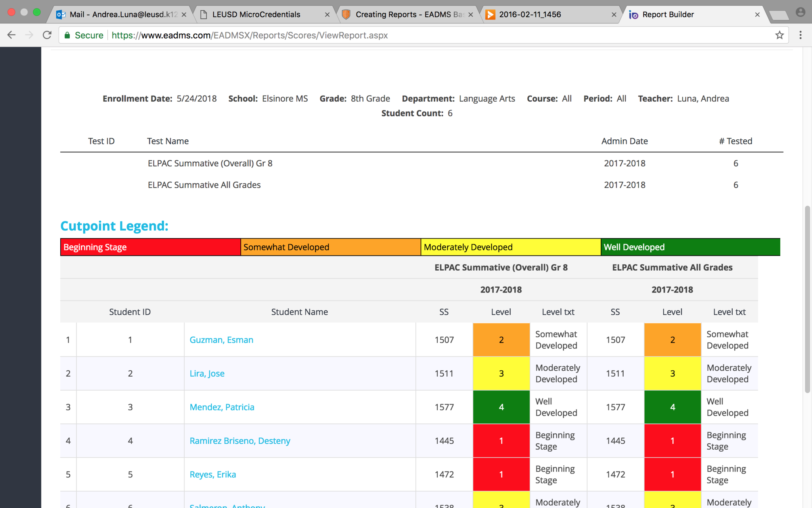The image size is (812, 508).
Task: Click the secure padlock icon
Action: (x=67, y=35)
